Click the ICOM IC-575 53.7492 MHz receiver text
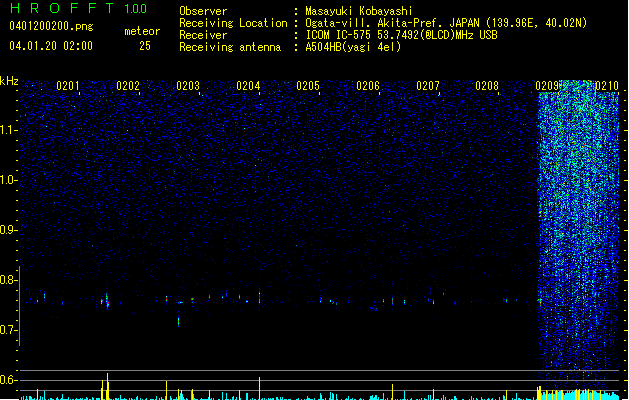The image size is (629, 400). coord(401,35)
